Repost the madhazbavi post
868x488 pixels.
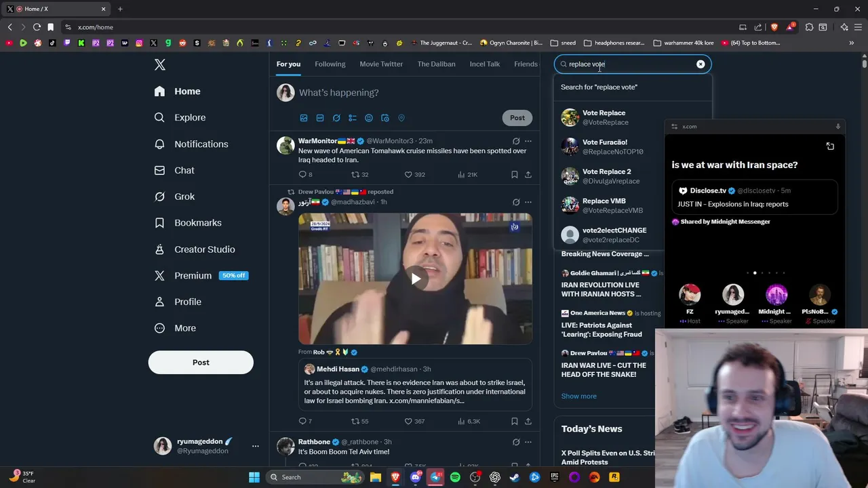pos(359,422)
